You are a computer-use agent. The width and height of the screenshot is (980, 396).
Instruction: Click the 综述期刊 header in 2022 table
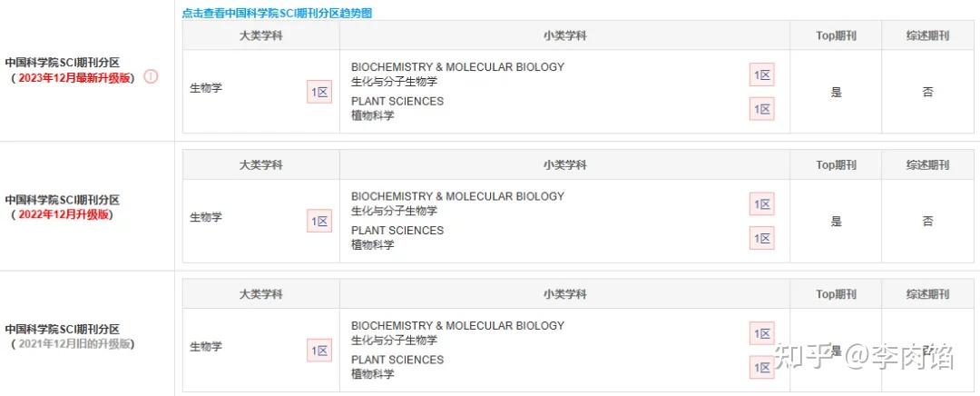click(928, 165)
